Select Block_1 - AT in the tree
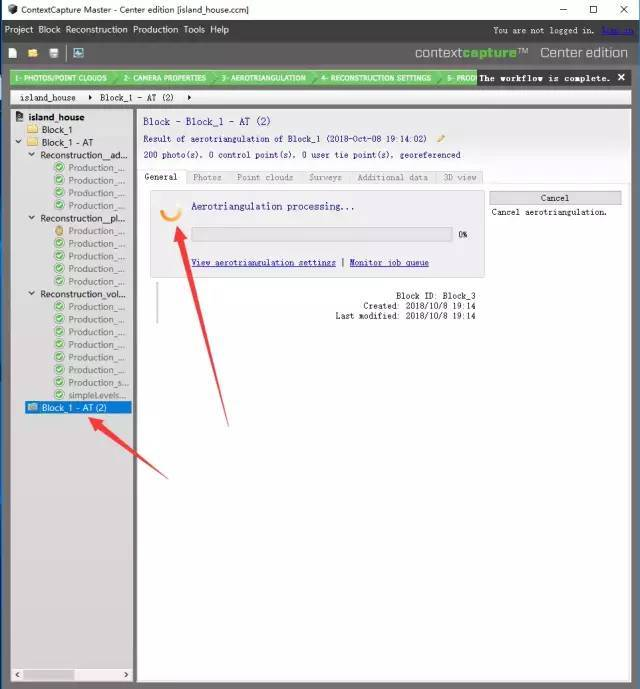This screenshot has height=689, width=640. click(x=67, y=142)
